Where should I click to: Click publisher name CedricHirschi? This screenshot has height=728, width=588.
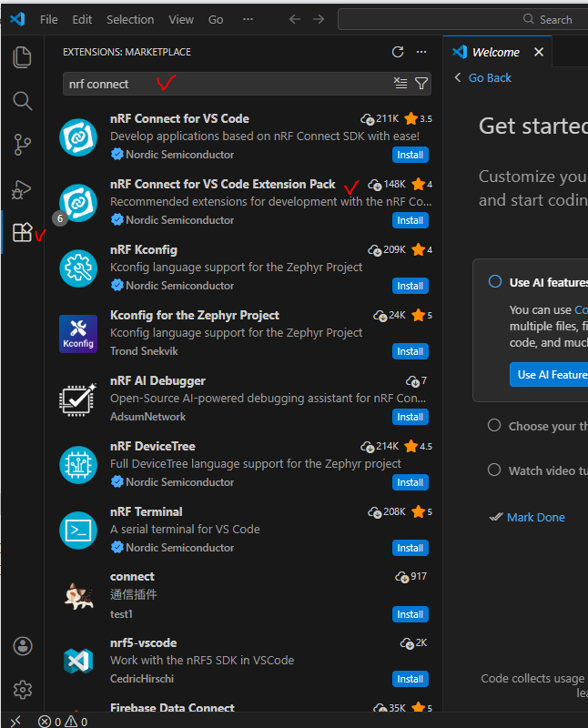142,678
